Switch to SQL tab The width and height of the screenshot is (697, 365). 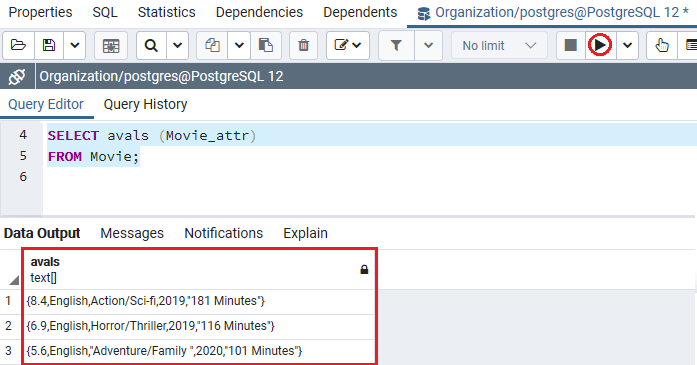tap(105, 12)
